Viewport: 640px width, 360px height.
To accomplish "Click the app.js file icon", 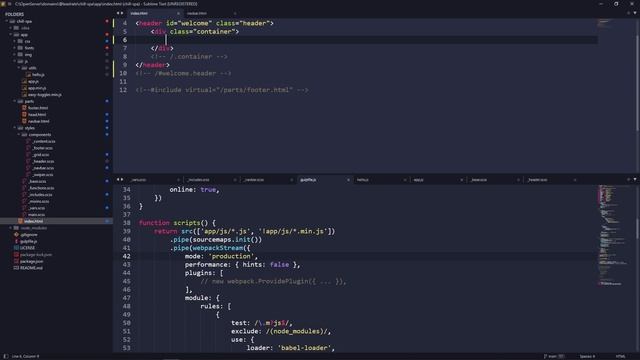I will [24, 81].
